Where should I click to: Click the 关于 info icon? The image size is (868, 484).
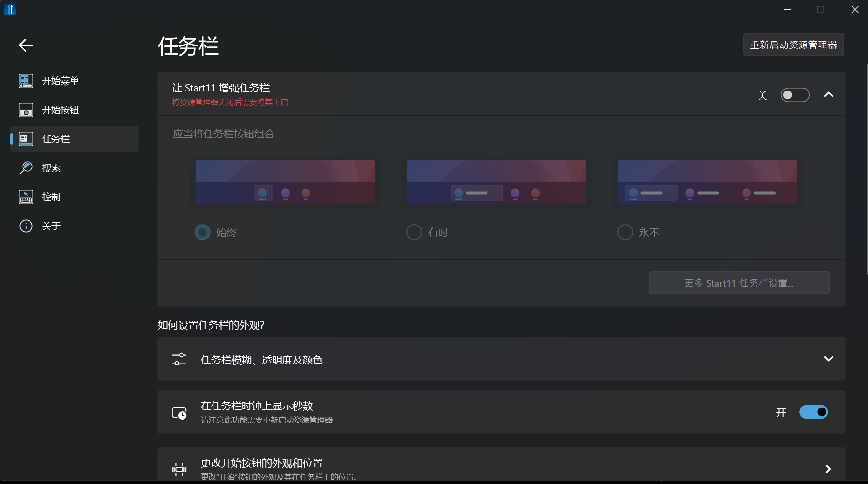point(26,226)
